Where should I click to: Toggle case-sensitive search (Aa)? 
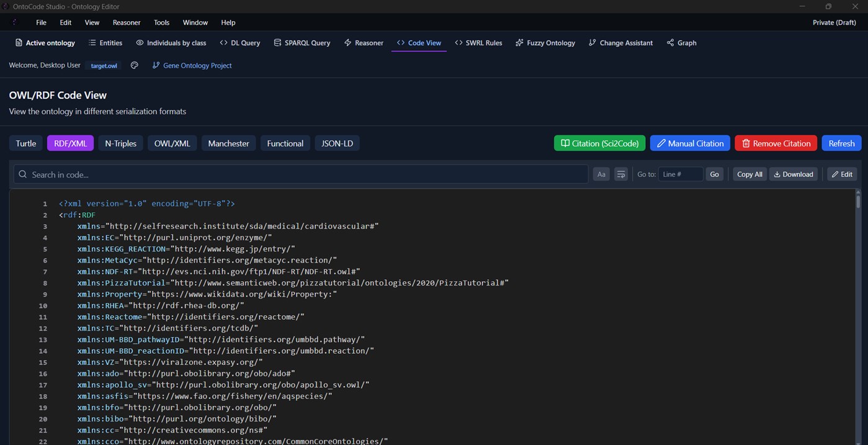click(x=601, y=174)
